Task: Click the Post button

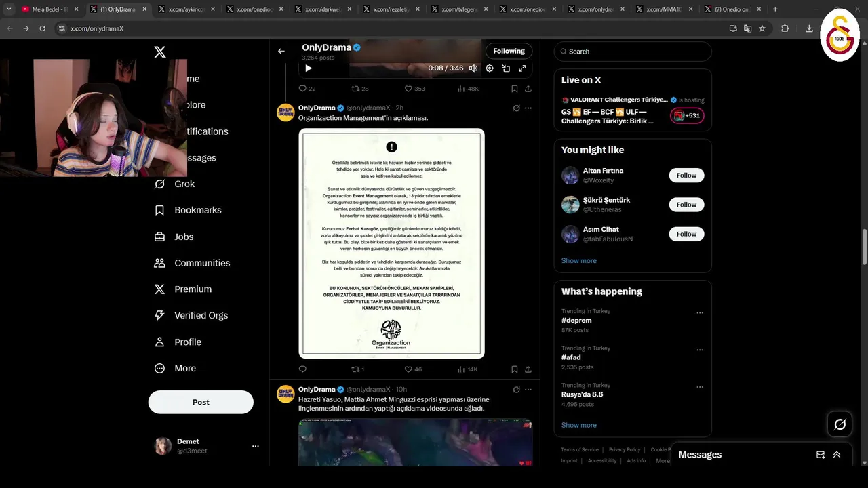Action: click(x=201, y=402)
